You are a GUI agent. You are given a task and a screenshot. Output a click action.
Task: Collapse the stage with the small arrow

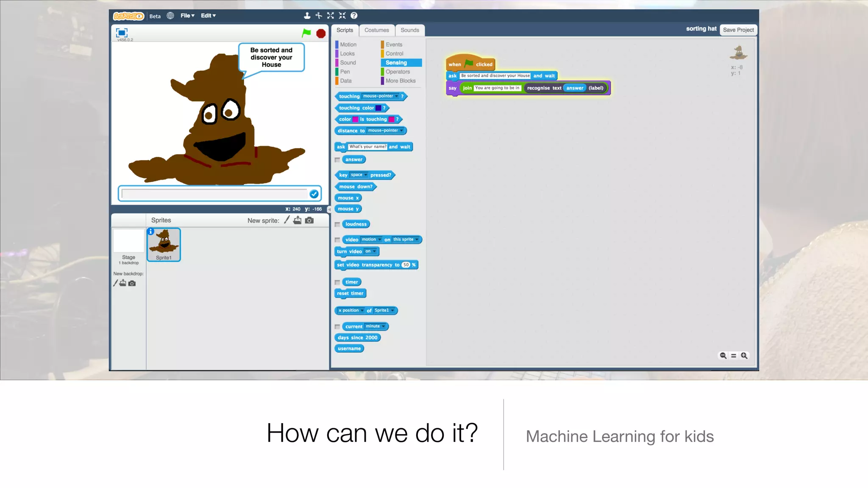point(329,209)
